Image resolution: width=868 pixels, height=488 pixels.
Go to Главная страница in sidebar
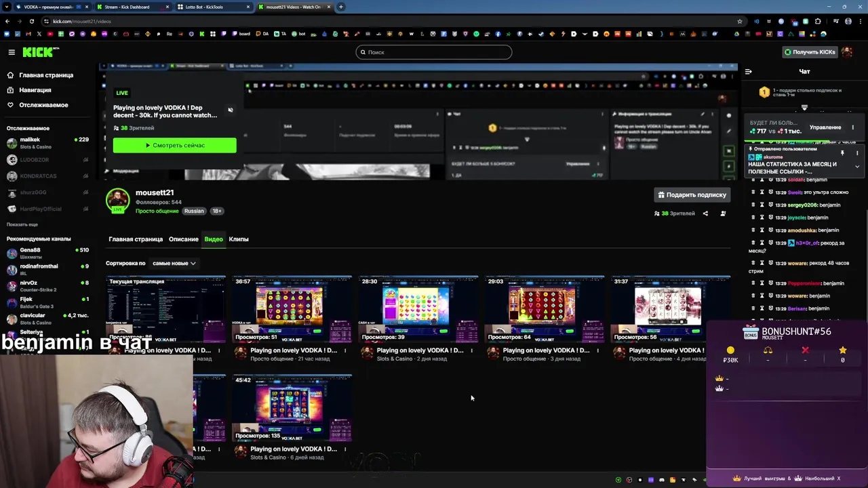click(40, 75)
